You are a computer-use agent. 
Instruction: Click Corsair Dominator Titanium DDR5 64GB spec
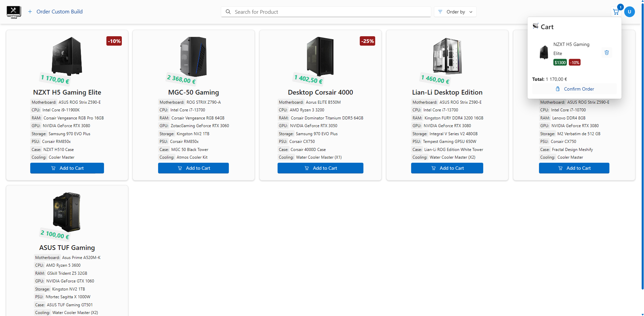pyautogui.click(x=327, y=118)
